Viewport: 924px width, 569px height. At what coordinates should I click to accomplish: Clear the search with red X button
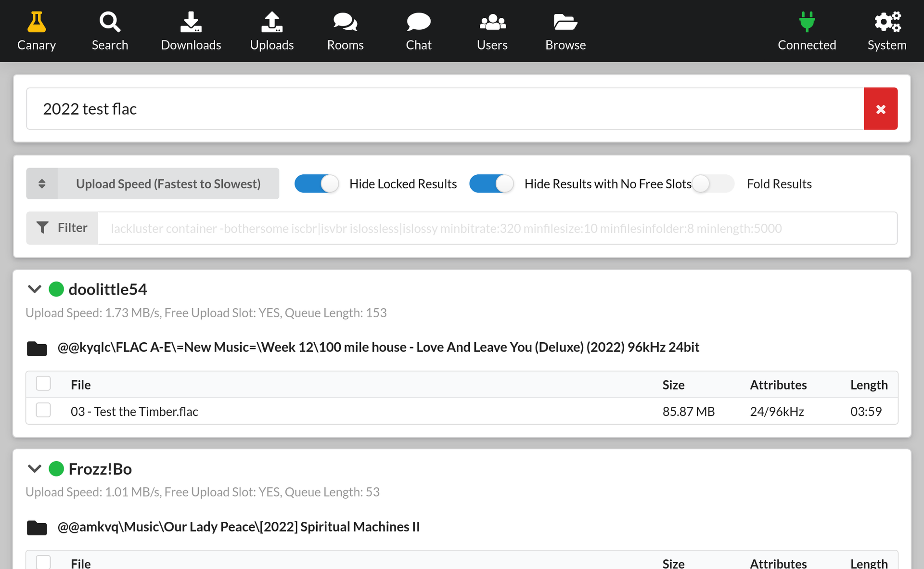(881, 109)
